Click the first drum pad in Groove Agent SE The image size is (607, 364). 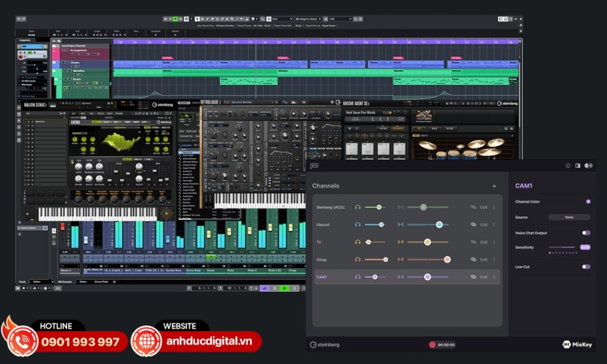351,148
